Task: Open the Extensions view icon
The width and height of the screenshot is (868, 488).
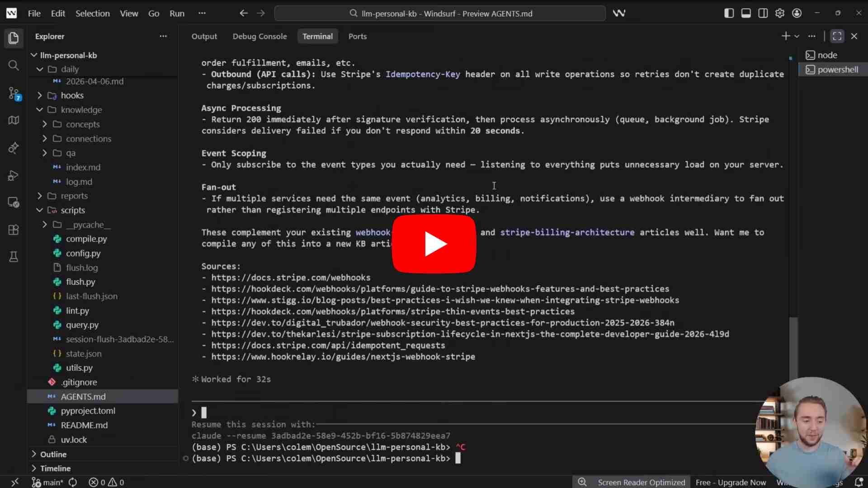Action: point(14,230)
